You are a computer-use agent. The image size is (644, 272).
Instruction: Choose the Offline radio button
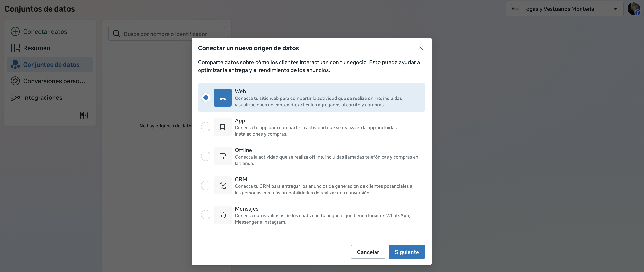(x=206, y=156)
